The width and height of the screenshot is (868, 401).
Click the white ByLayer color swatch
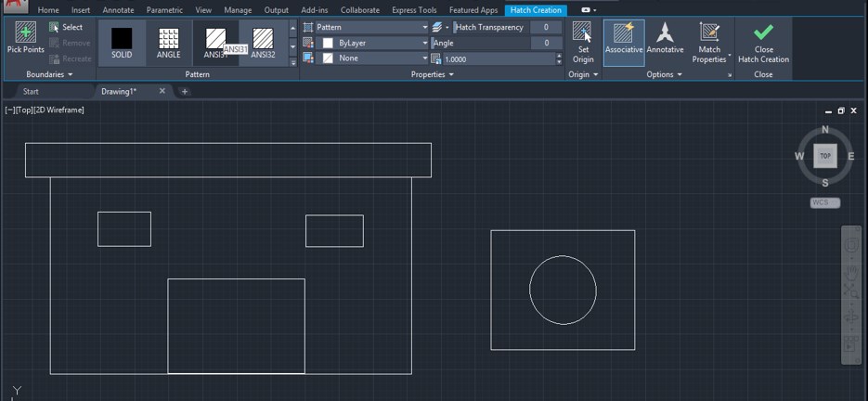click(x=328, y=43)
